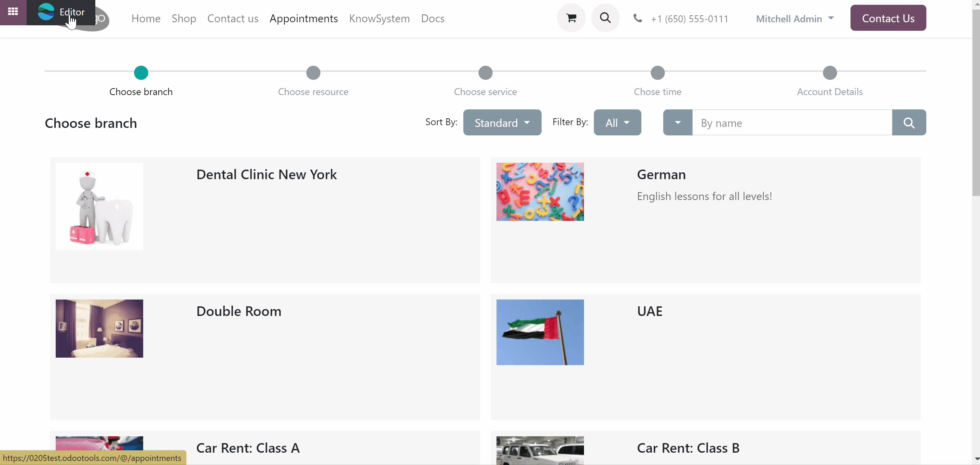Focus the By name search field

(792, 122)
